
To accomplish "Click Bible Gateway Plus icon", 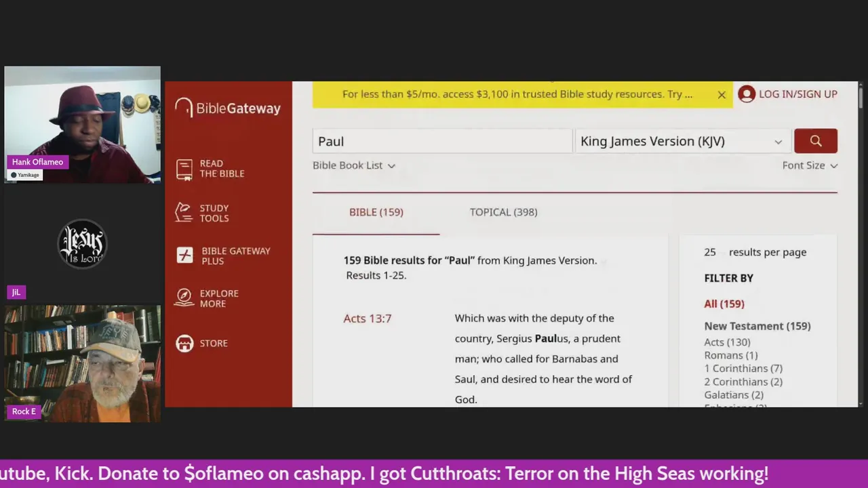I will pos(184,255).
